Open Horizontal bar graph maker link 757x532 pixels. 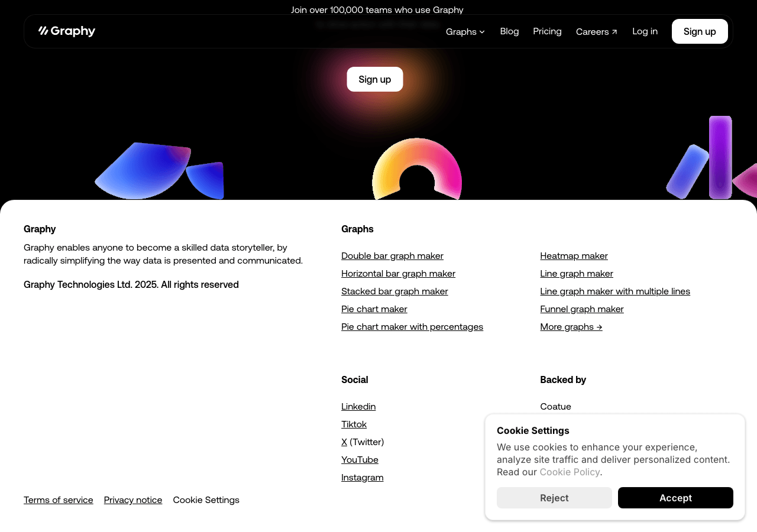click(x=398, y=273)
